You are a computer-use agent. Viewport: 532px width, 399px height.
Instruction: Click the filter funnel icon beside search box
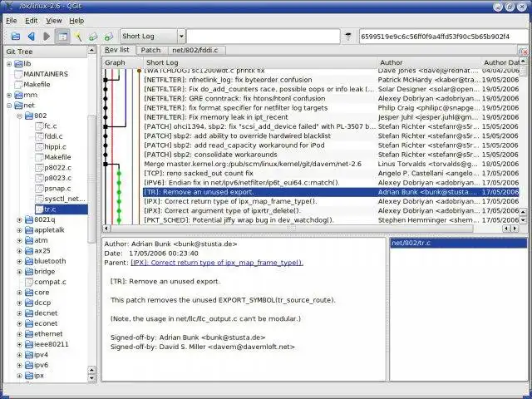pyautogui.click(x=347, y=37)
